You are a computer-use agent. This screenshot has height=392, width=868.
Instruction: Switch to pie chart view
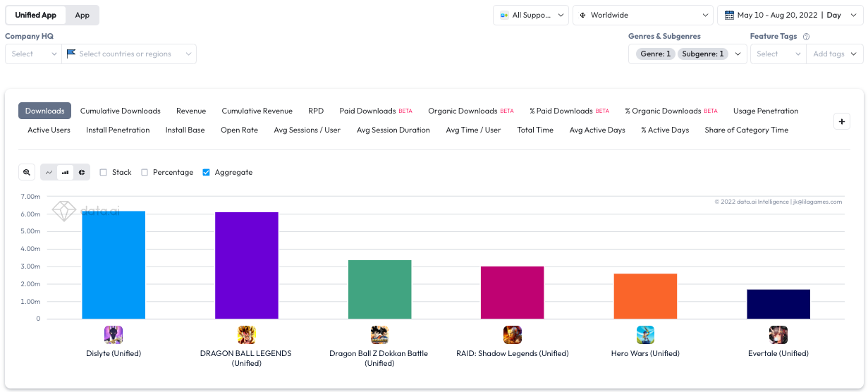coord(81,172)
